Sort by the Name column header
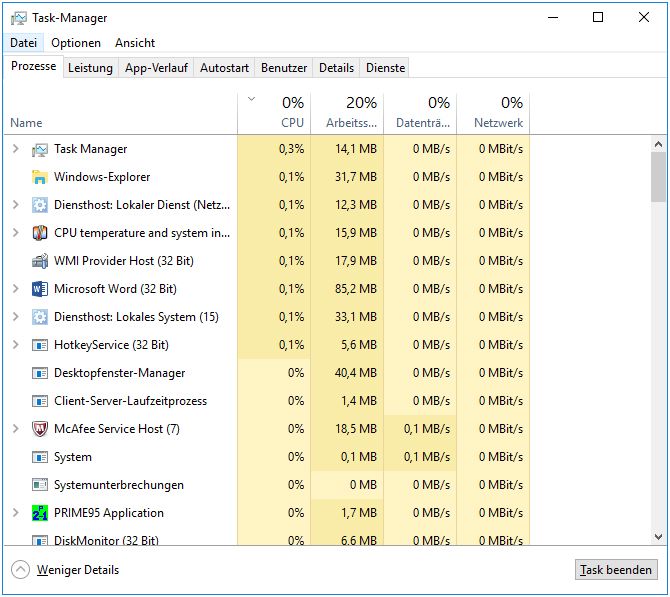 tap(120, 113)
